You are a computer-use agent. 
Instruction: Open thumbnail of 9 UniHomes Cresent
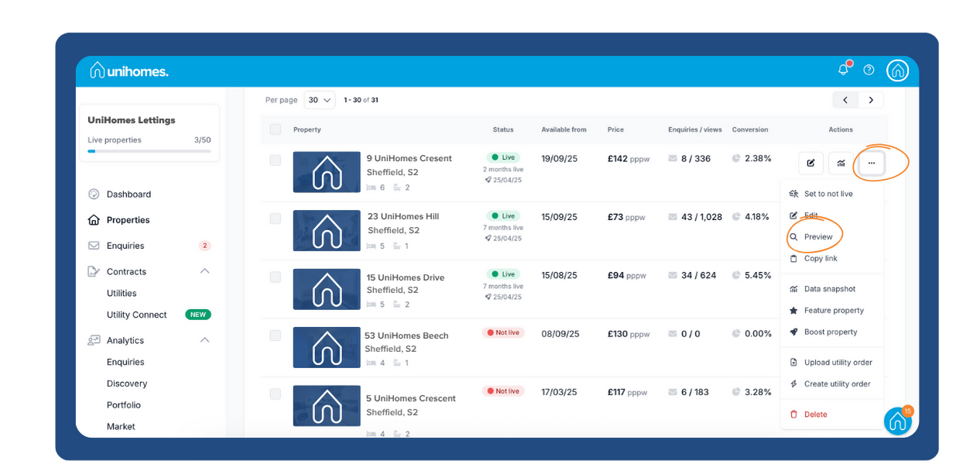coord(327,172)
